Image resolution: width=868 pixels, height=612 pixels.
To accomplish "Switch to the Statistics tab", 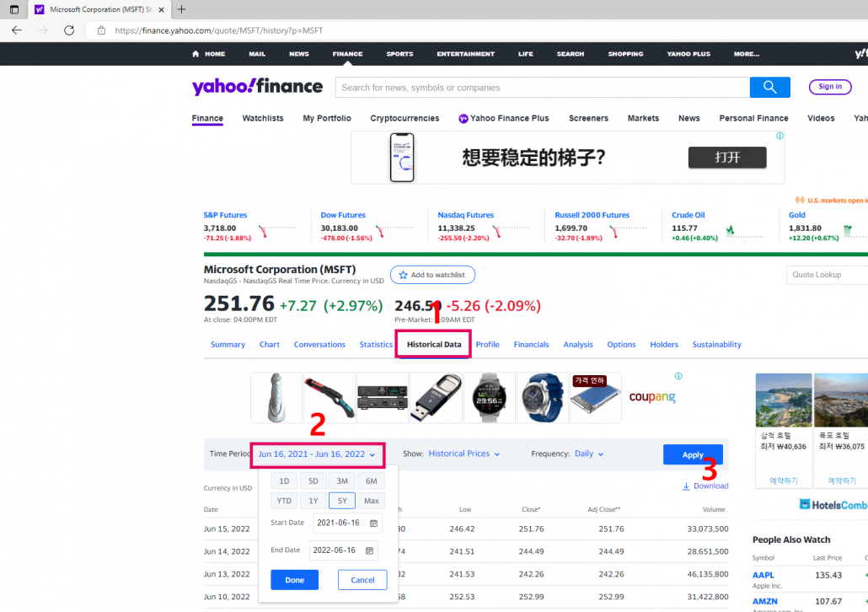I will click(x=376, y=344).
